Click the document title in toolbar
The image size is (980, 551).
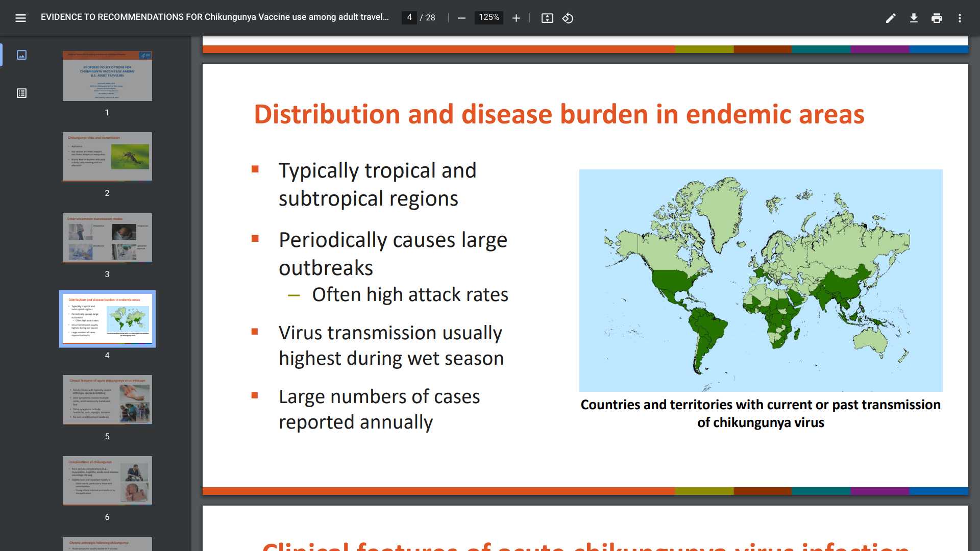215,17
